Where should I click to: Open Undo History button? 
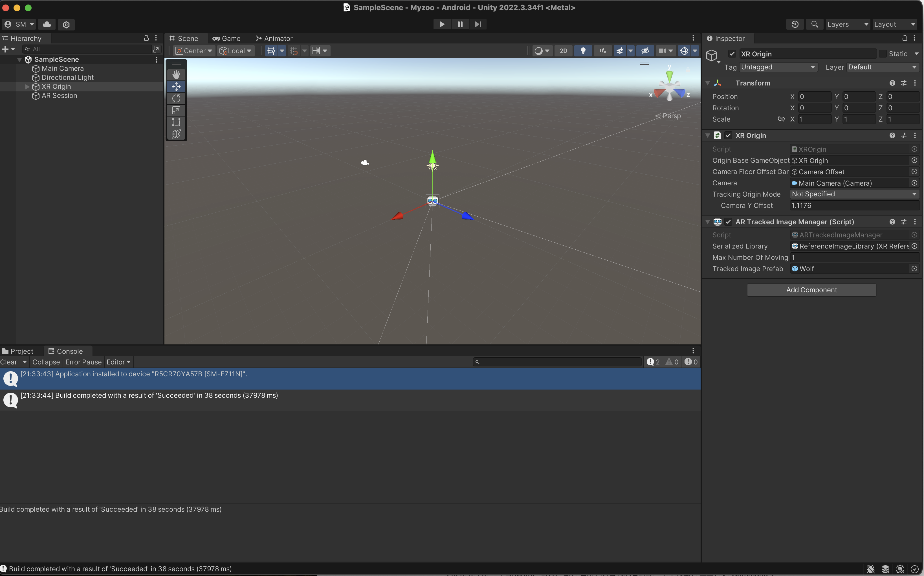[795, 24]
